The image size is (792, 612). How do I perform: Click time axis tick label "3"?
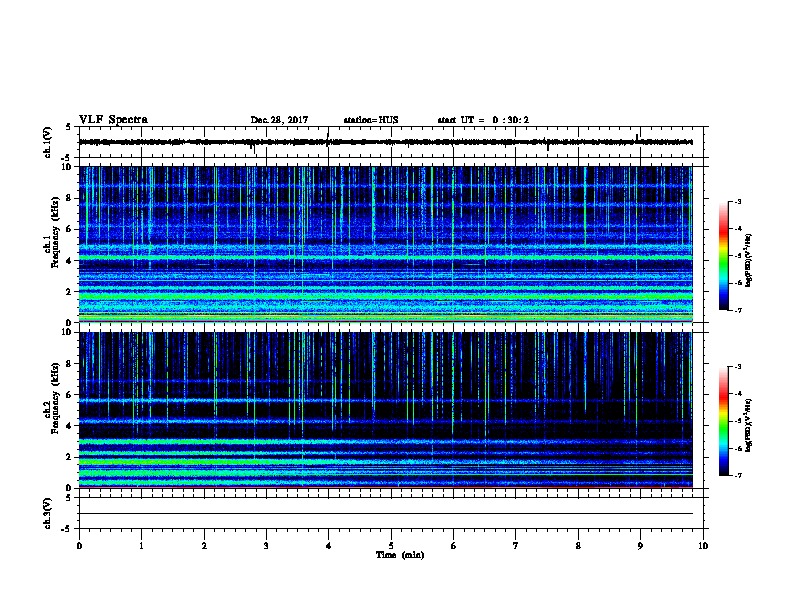pos(266,546)
